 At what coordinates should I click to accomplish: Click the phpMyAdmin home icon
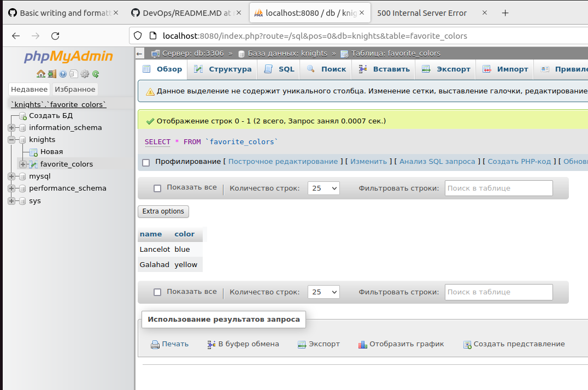(40, 74)
